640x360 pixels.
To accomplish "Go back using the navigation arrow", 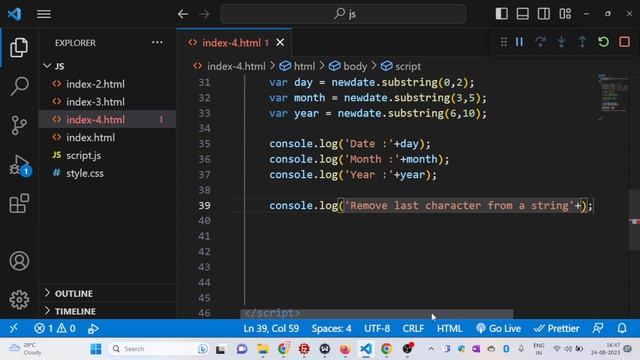I will point(183,14).
